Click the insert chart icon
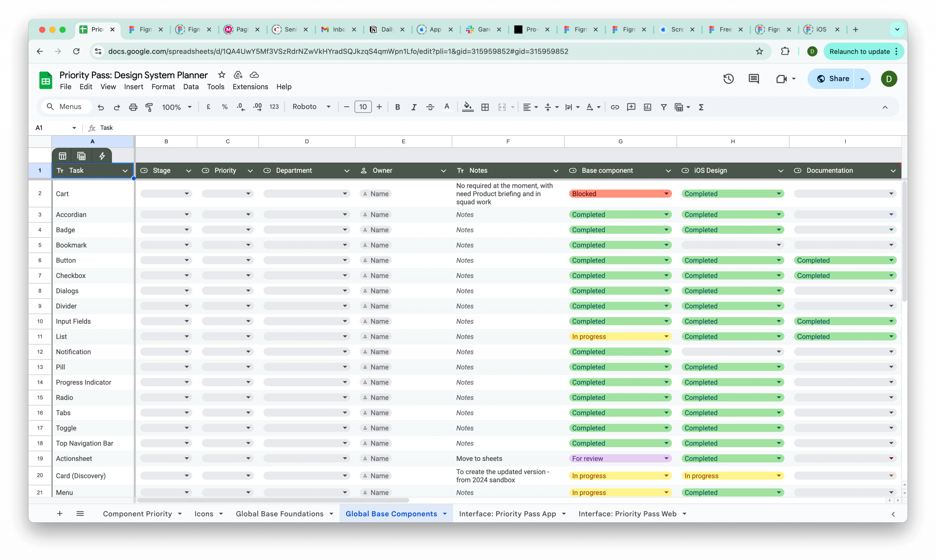This screenshot has width=936, height=560. (647, 107)
